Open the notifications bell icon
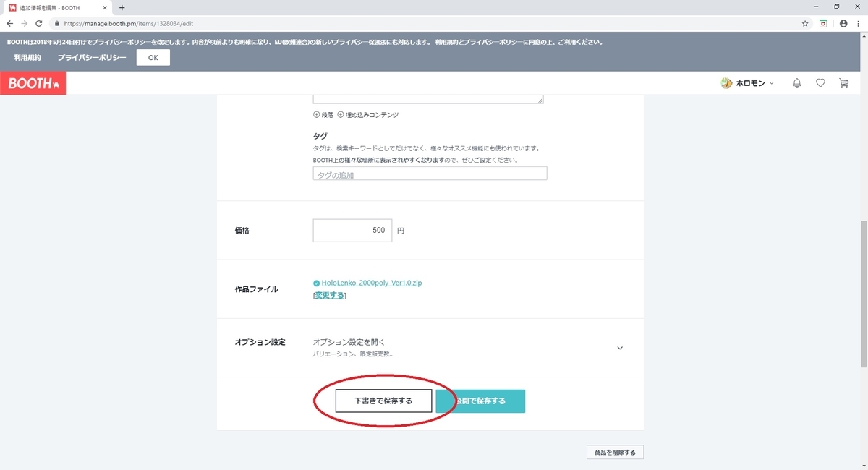Viewport: 868px width, 470px height. pos(796,82)
